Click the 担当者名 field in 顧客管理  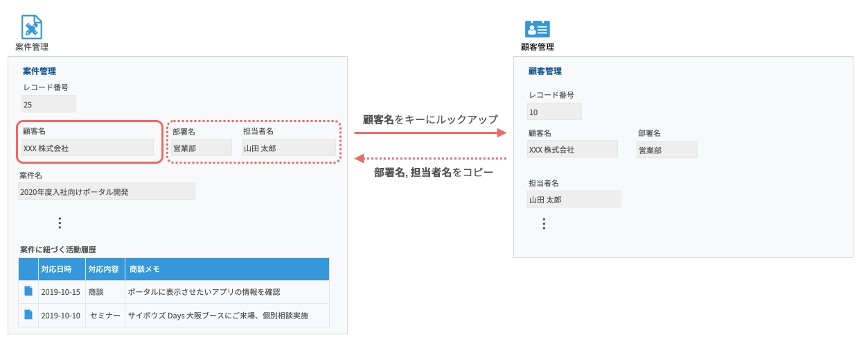pos(574,199)
